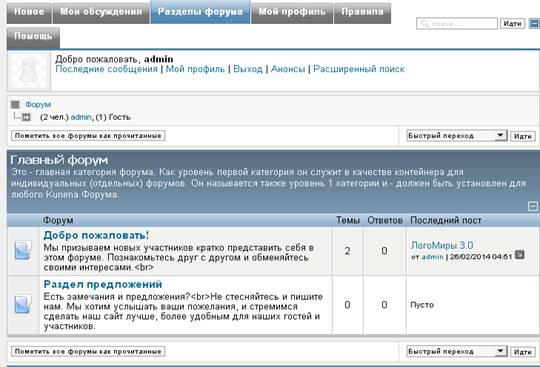Go to the Правила tab
This screenshot has width=540, height=367.
point(362,13)
